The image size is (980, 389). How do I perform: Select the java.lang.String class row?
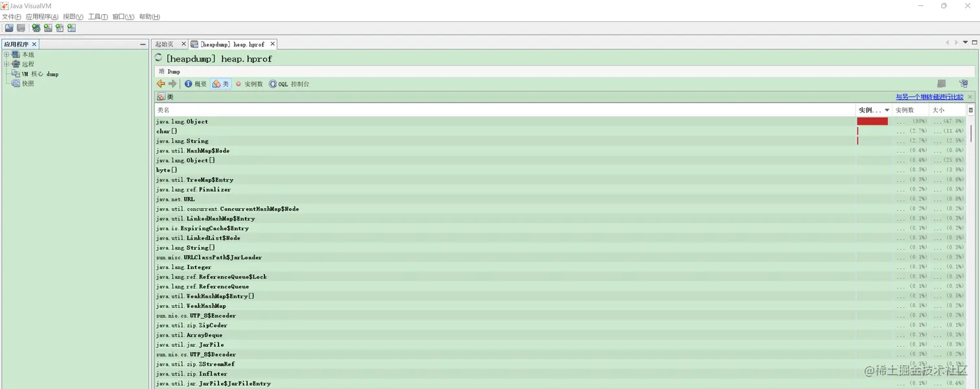coord(561,141)
